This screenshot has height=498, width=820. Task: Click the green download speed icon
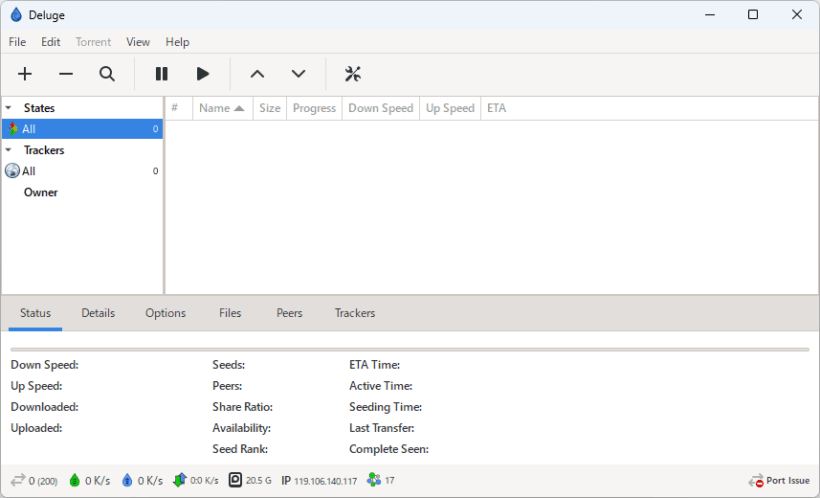pyautogui.click(x=75, y=480)
